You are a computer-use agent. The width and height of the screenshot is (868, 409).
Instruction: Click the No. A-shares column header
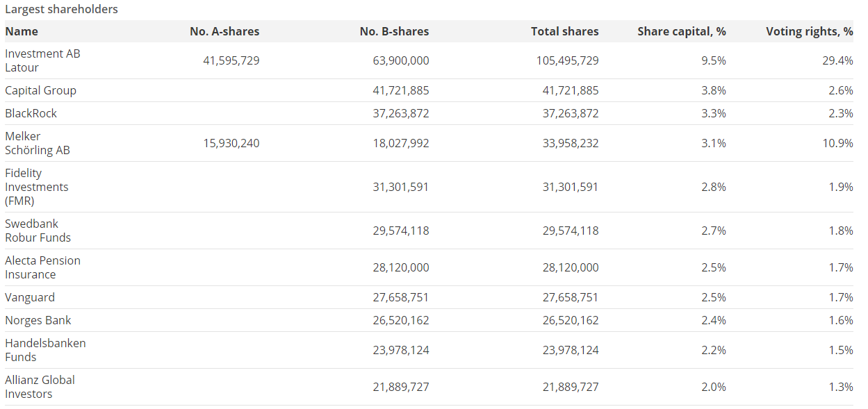pyautogui.click(x=224, y=31)
